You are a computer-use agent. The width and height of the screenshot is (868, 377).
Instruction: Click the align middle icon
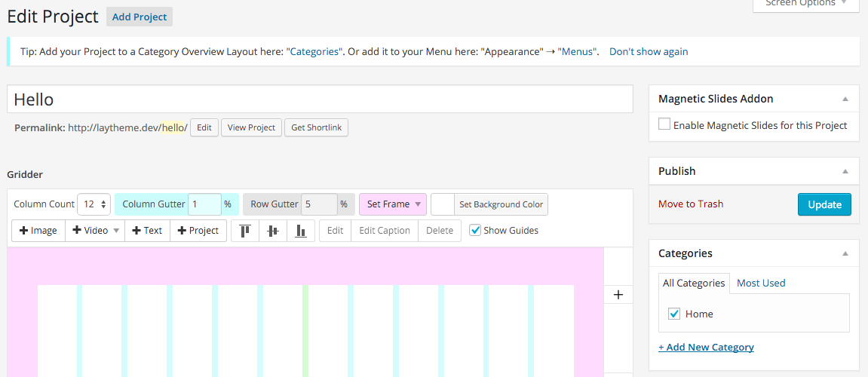(x=273, y=231)
